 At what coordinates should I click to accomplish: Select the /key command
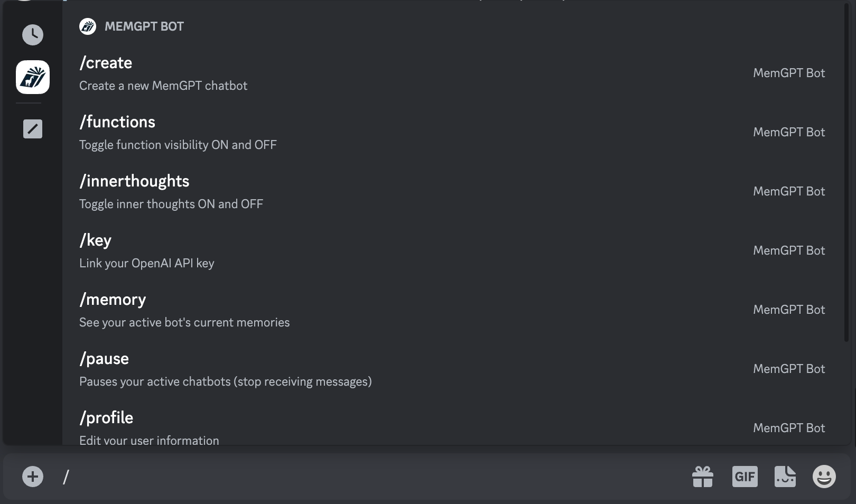click(x=452, y=251)
